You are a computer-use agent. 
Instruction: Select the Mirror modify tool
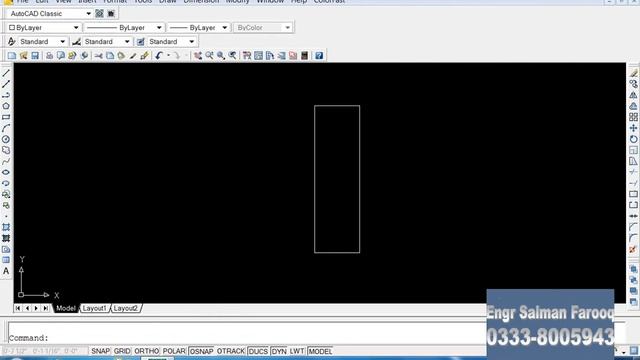633,95
